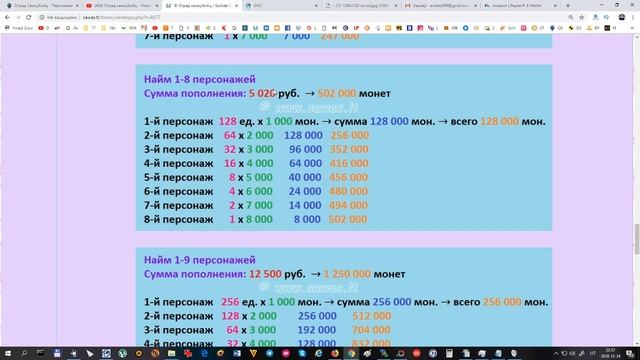
Task: Open Microsoft Edge from the taskbar
Action: pyautogui.click(x=204, y=353)
